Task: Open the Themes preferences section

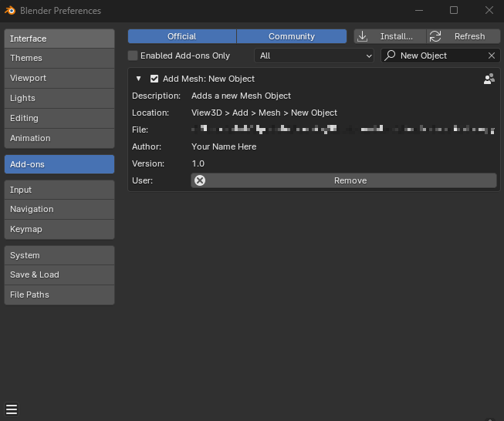Action: point(59,58)
